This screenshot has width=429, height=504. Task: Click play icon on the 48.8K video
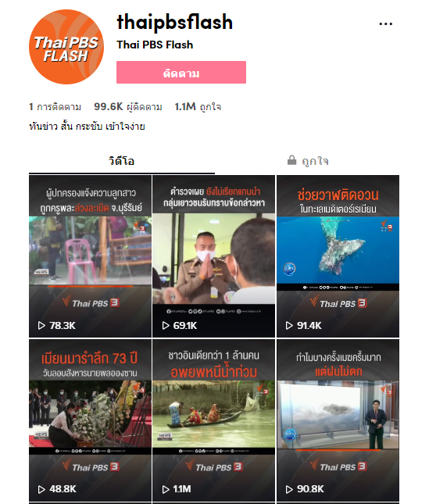(x=41, y=489)
